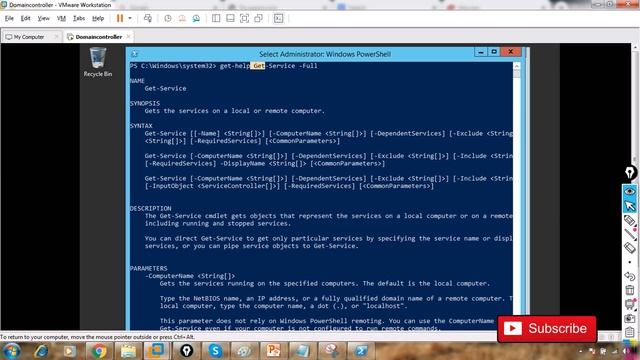
Task: Open host PowerShell taskbar icon
Action: coord(360,351)
